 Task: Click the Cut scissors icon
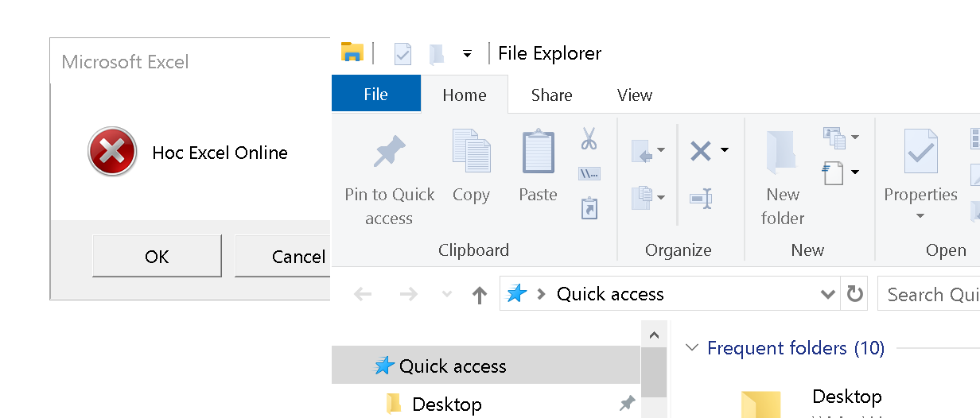coord(589,138)
